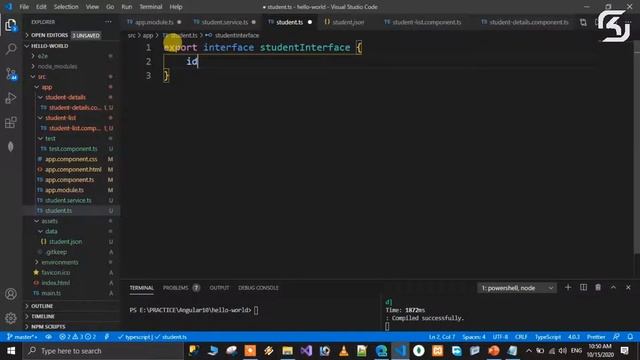The image size is (640, 360).
Task: Click the split editor icon
Action: coord(583,22)
